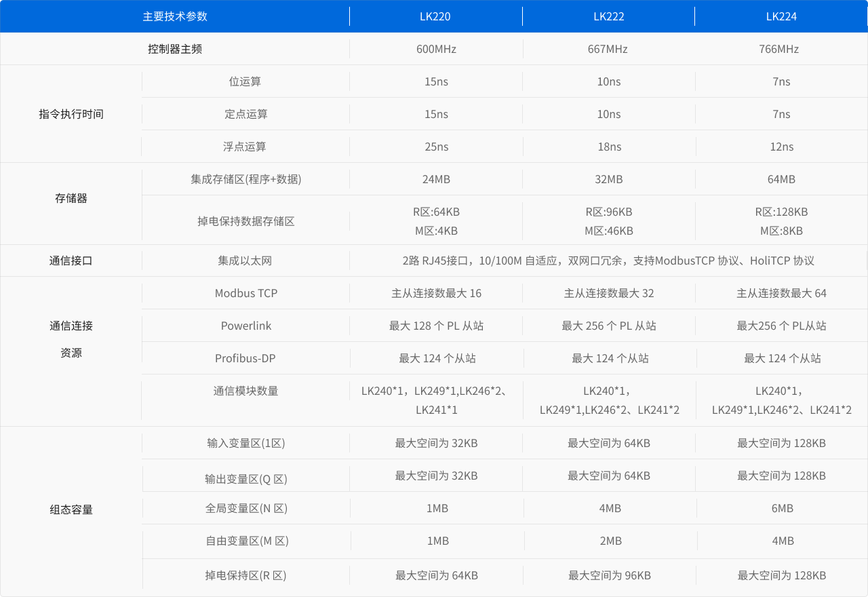Screen dimensions: 868x597
Task: Click the 指令执行时间 group label
Action: coord(71,114)
